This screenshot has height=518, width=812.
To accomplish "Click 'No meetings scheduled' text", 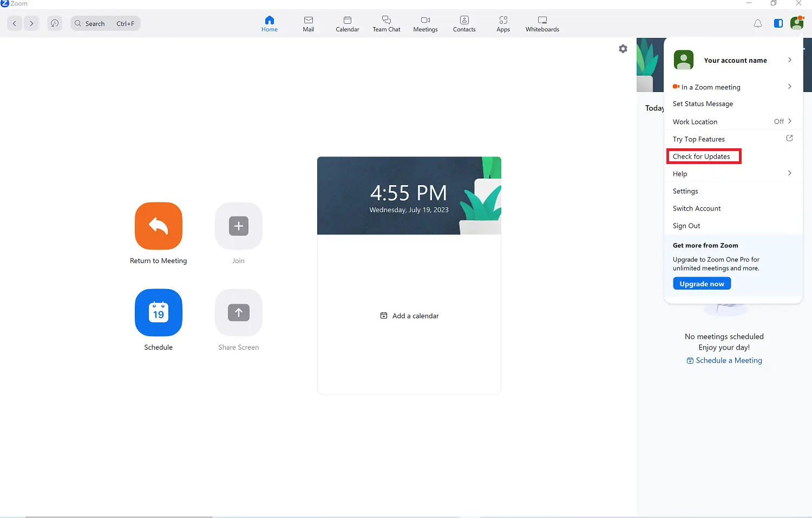I will click(724, 337).
